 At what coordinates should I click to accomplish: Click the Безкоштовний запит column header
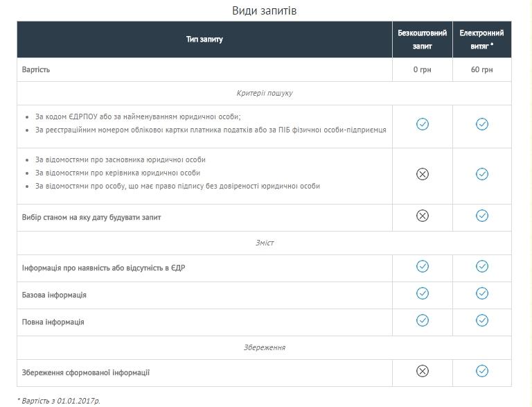pyautogui.click(x=422, y=40)
